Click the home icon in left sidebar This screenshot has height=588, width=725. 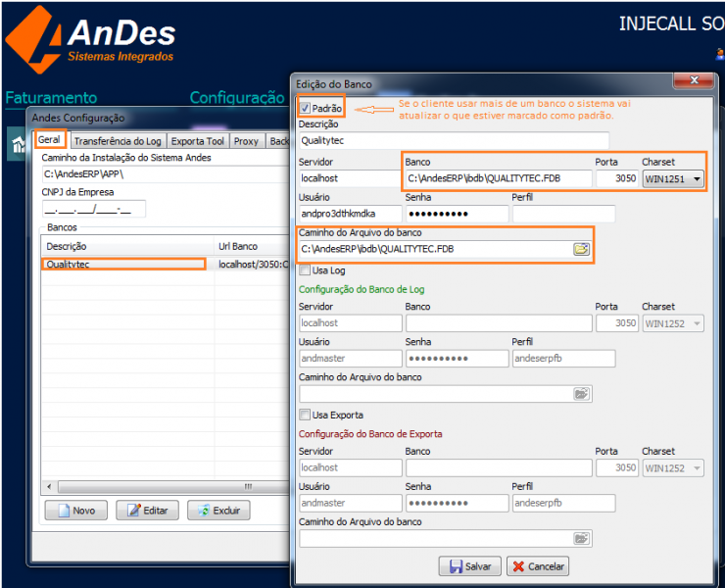click(18, 144)
